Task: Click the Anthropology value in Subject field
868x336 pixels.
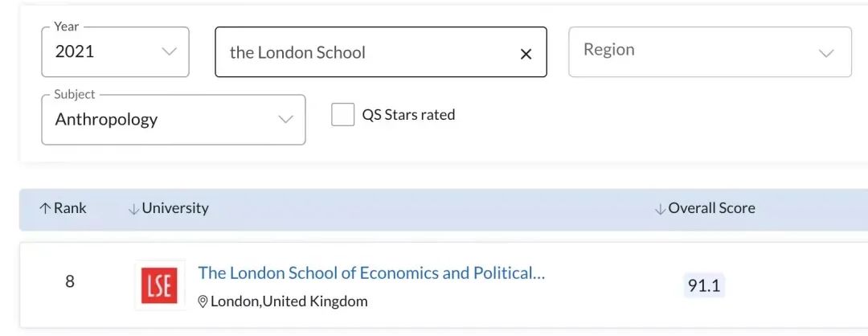Action: pyautogui.click(x=106, y=120)
